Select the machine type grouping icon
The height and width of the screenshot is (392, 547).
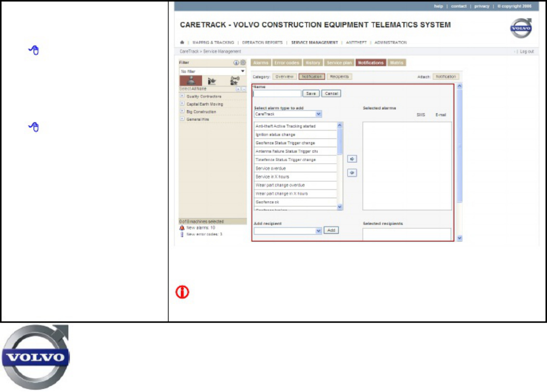tap(212, 81)
